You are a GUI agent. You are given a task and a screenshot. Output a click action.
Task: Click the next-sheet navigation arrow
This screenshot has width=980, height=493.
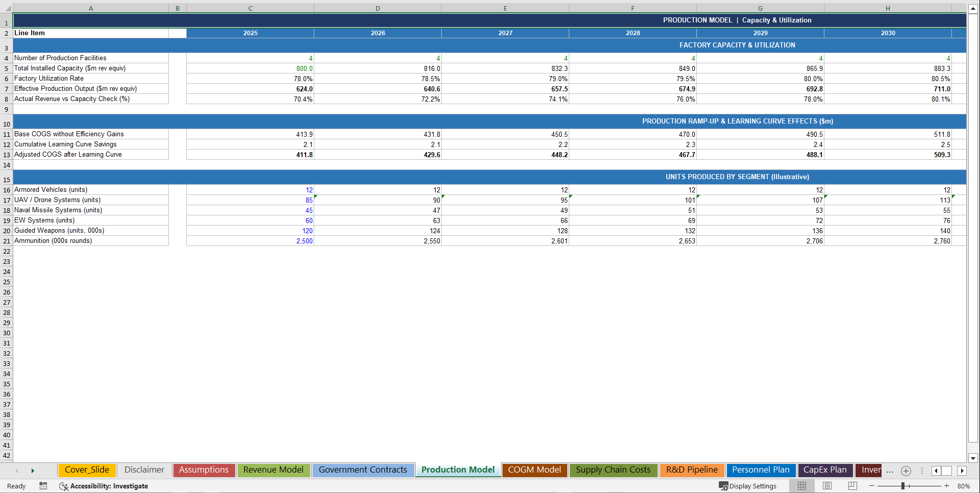click(x=33, y=471)
